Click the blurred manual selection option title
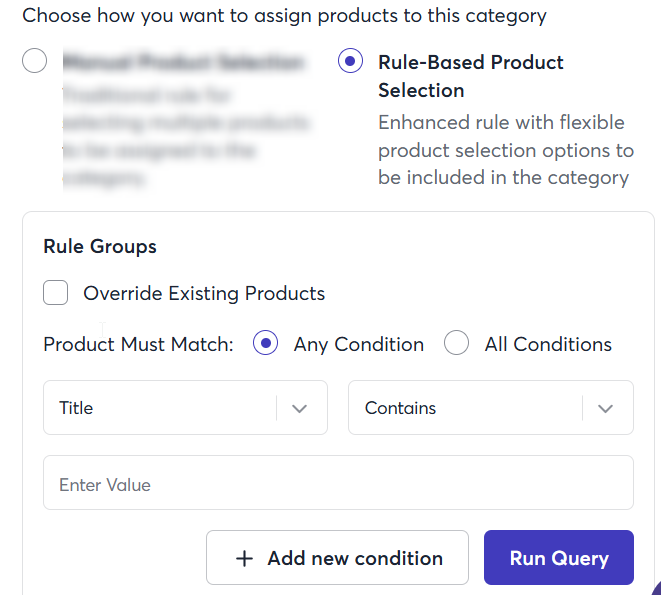The width and height of the screenshot is (661, 595). click(x=182, y=62)
